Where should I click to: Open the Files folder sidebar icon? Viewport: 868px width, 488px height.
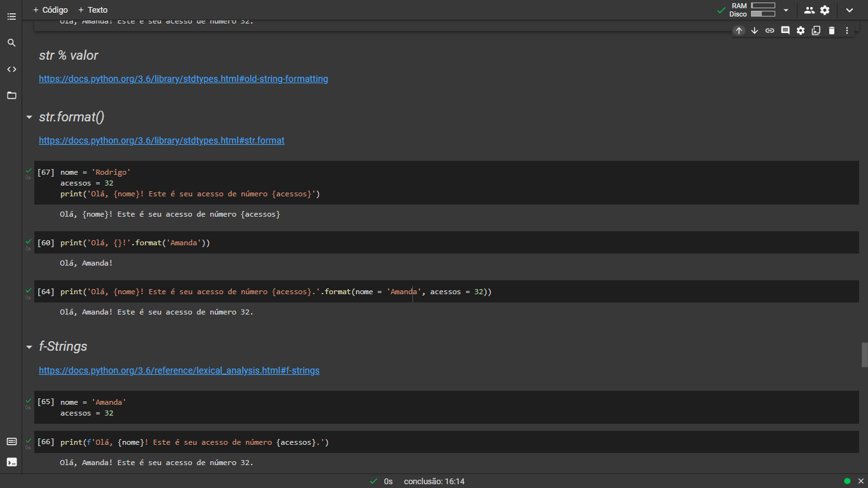(x=11, y=95)
